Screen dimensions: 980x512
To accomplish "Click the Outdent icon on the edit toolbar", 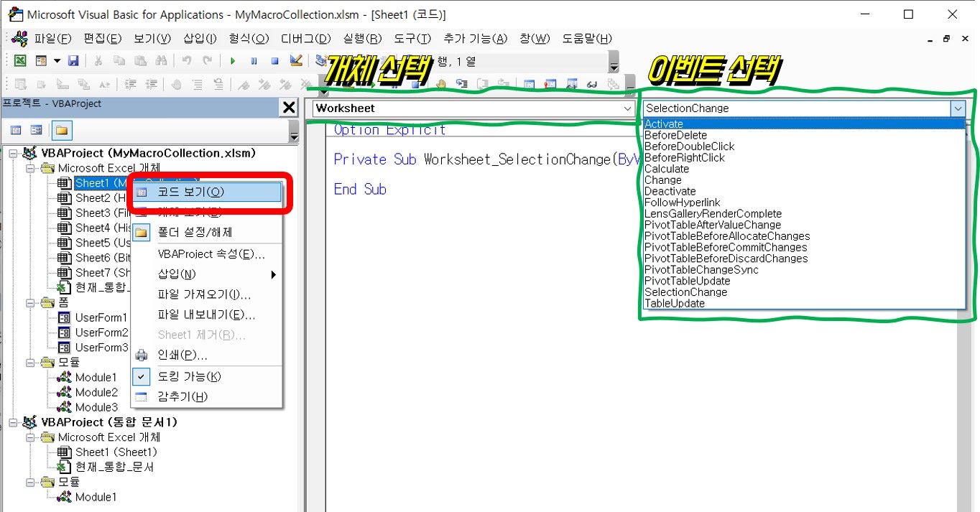I will (152, 85).
